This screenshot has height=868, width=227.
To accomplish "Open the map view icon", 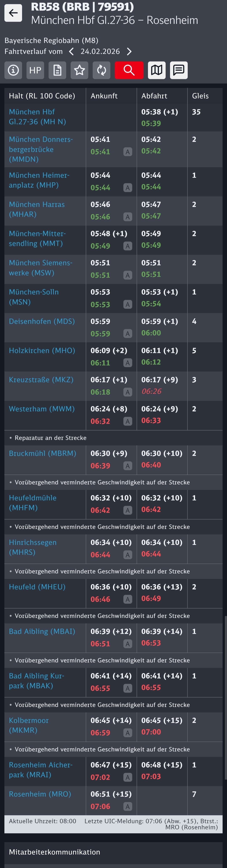I will click(x=157, y=70).
